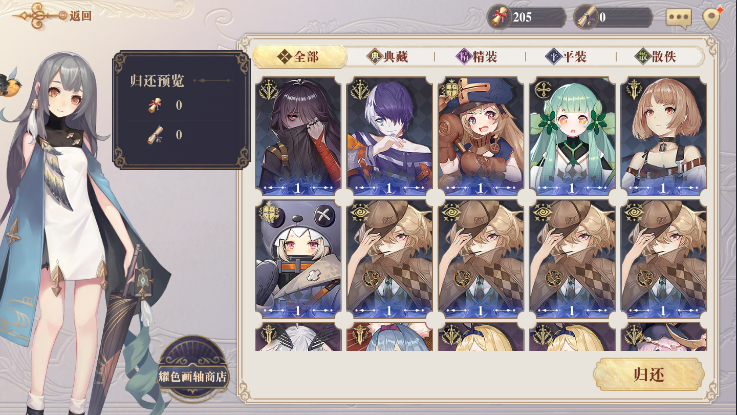Open the map location pin icon
The width and height of the screenshot is (737, 415).
(x=712, y=18)
